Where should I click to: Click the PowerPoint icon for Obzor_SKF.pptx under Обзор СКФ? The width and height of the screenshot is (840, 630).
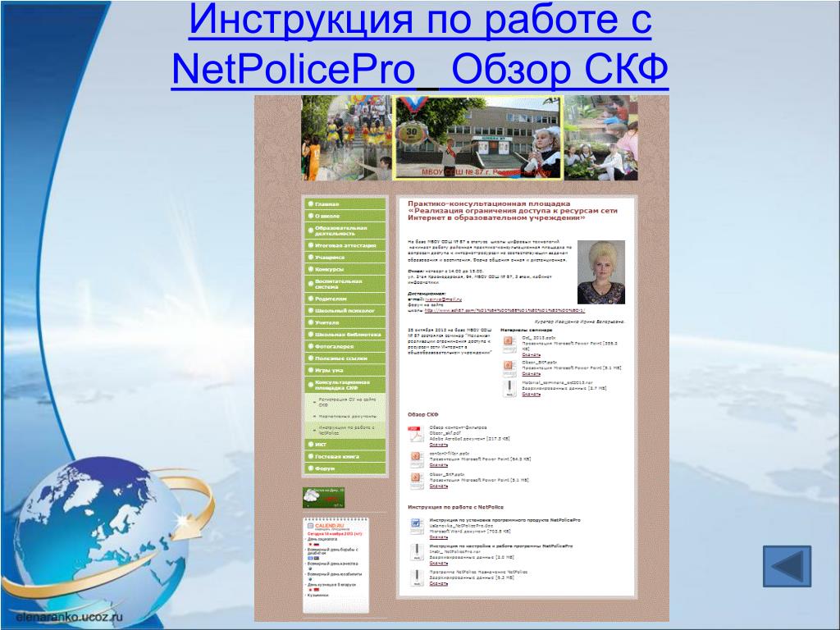click(x=417, y=481)
